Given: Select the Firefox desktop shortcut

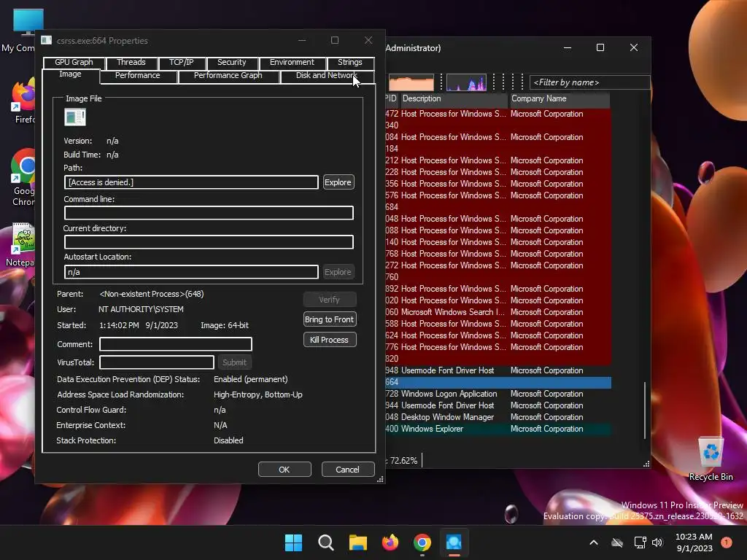Looking at the screenshot, I should [24, 102].
